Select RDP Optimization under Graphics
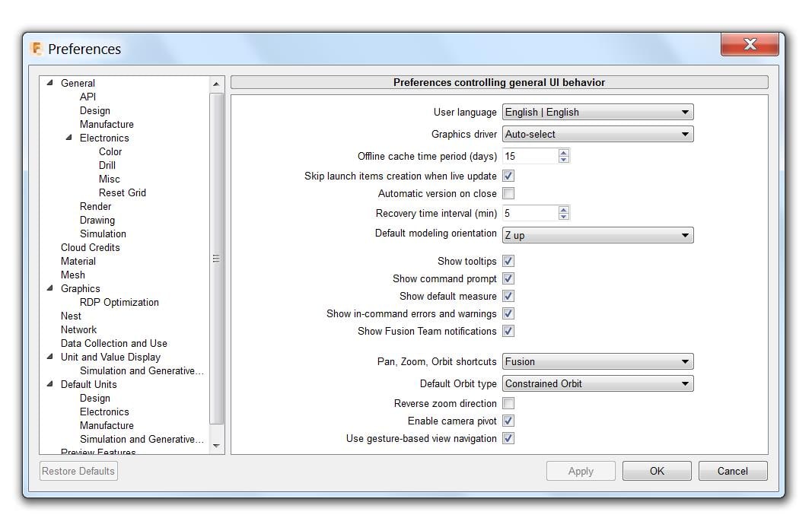812x518 pixels. coord(119,302)
